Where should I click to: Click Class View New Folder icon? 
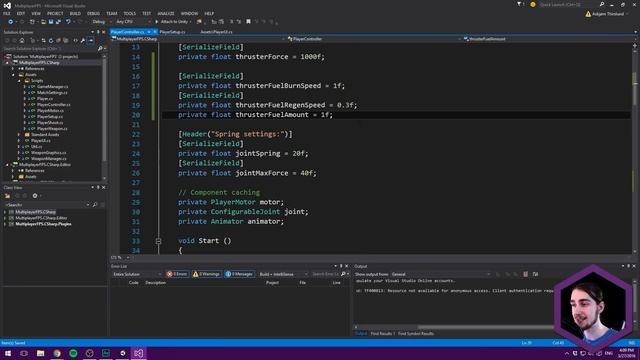coord(7,196)
